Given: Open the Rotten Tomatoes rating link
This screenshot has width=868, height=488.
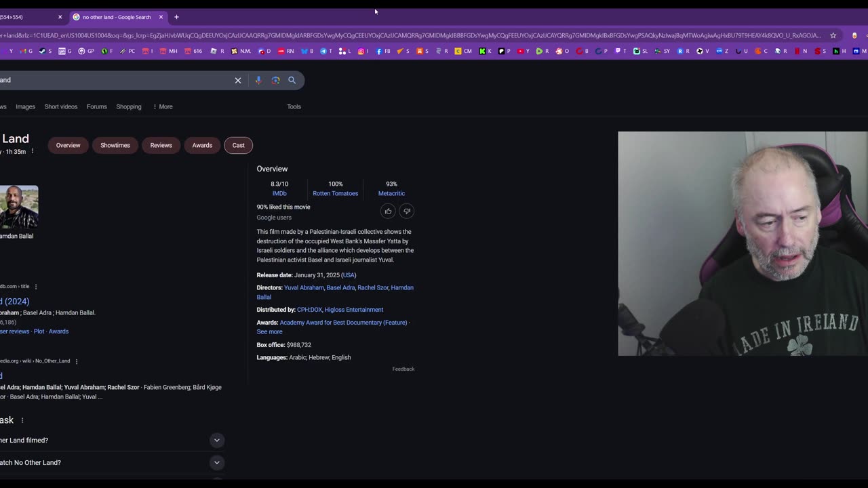Looking at the screenshot, I should click(x=335, y=193).
